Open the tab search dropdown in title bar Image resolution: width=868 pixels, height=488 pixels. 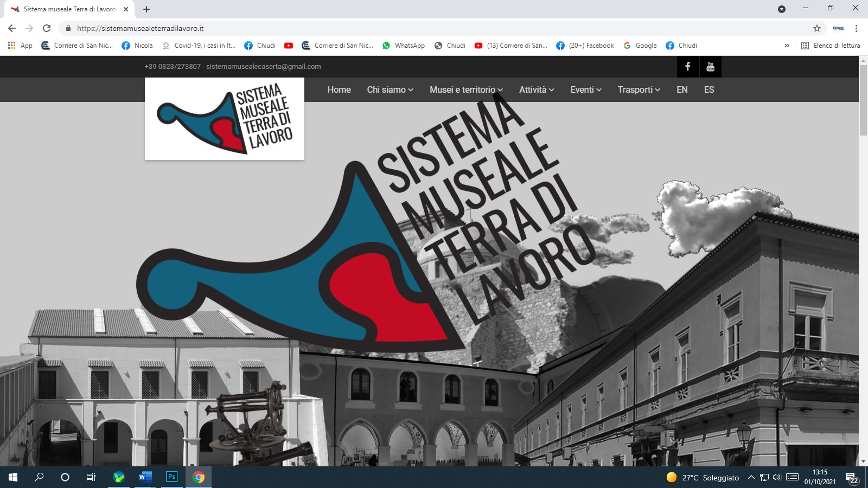(x=782, y=9)
